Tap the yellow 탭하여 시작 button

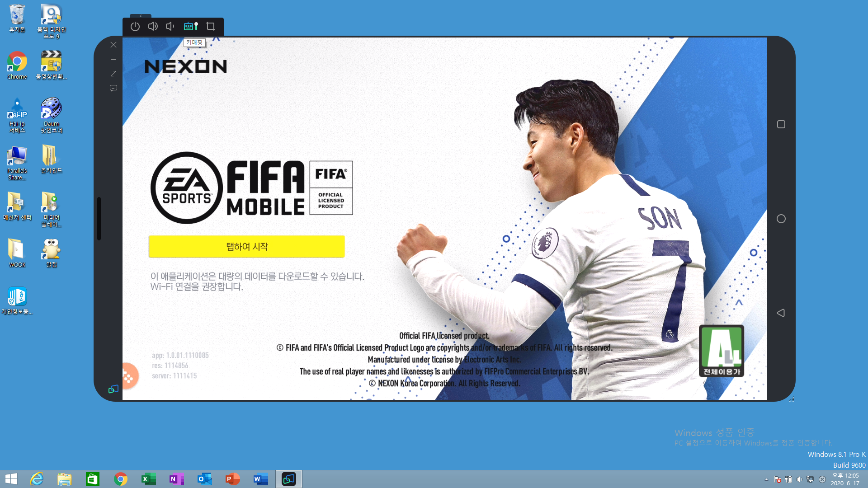click(247, 246)
